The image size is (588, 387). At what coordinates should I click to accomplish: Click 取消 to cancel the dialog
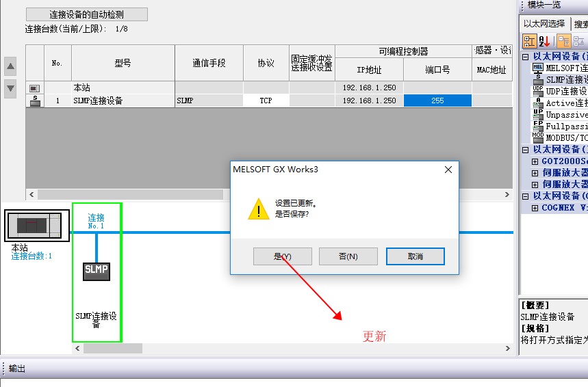pos(415,256)
